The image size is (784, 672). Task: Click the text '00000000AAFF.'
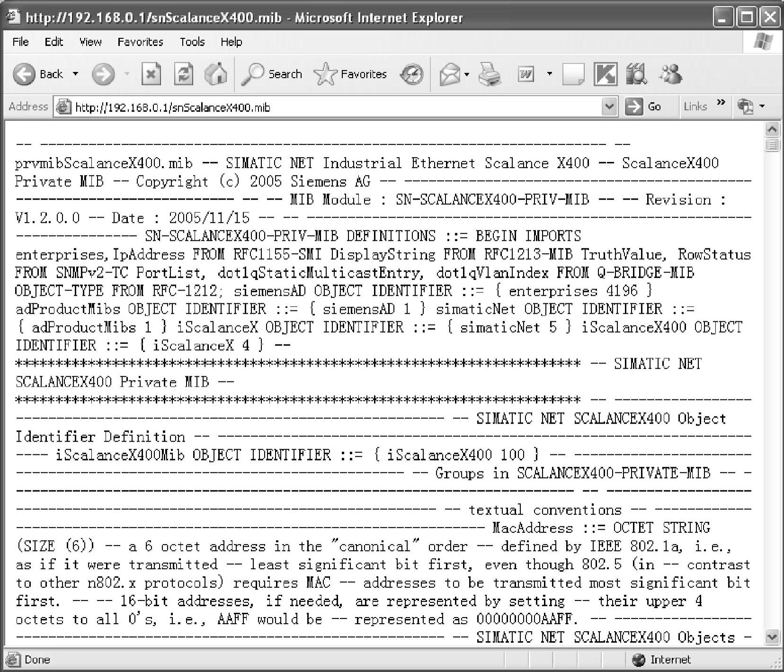pos(527,619)
